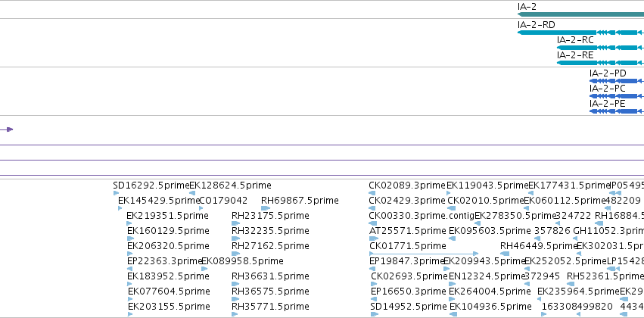This screenshot has width=644, height=318.
Task: Open the EK264004.5prime EST entry
Action: pos(490,291)
